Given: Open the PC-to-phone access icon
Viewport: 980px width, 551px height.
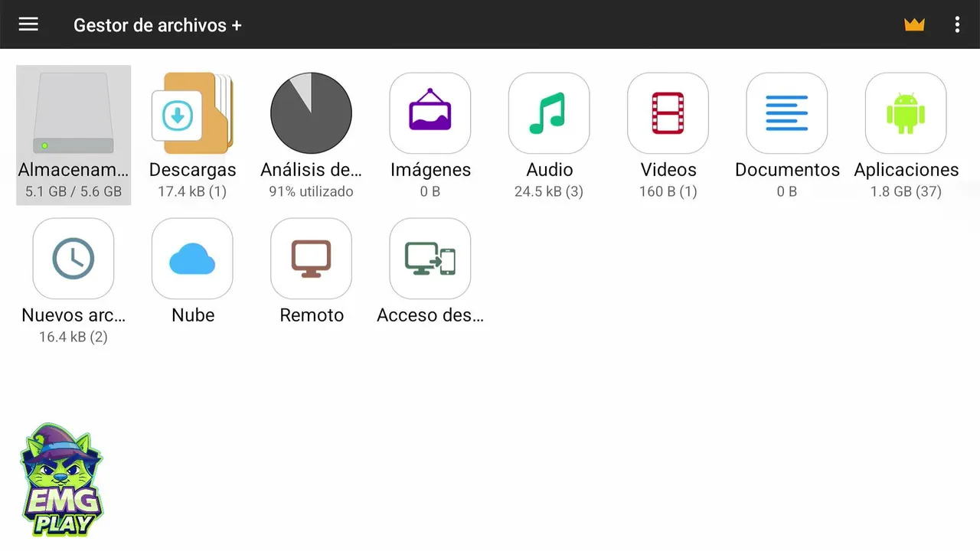Looking at the screenshot, I should pyautogui.click(x=430, y=259).
